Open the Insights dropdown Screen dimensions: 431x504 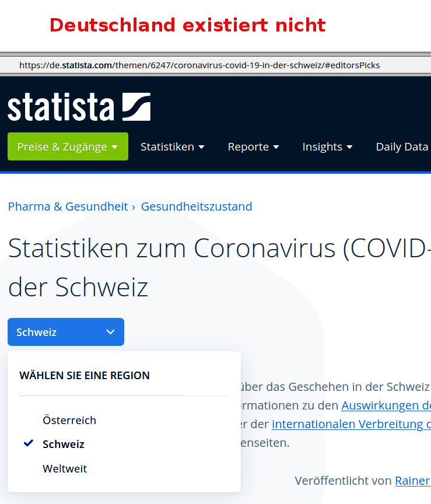pyautogui.click(x=327, y=147)
